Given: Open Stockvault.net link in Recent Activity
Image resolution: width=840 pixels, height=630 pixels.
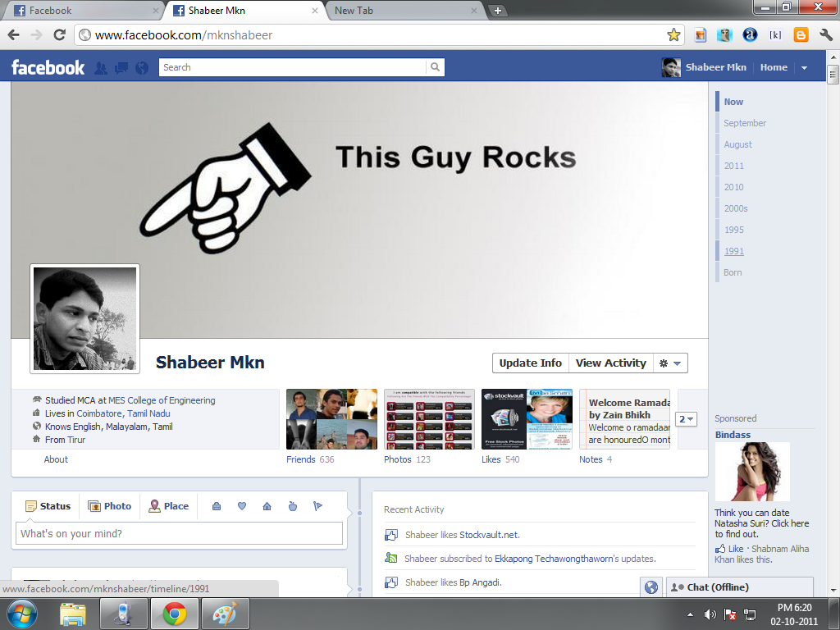Looking at the screenshot, I should [x=489, y=535].
